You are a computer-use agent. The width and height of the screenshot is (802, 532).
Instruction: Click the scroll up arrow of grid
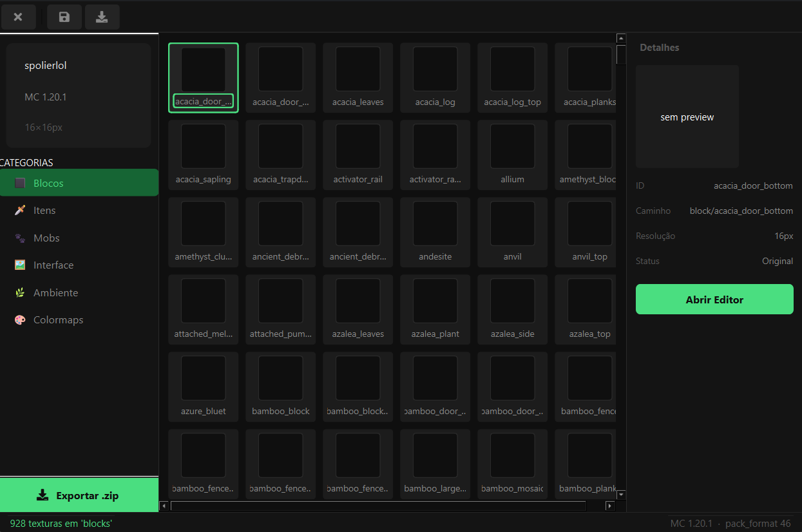[621, 38]
